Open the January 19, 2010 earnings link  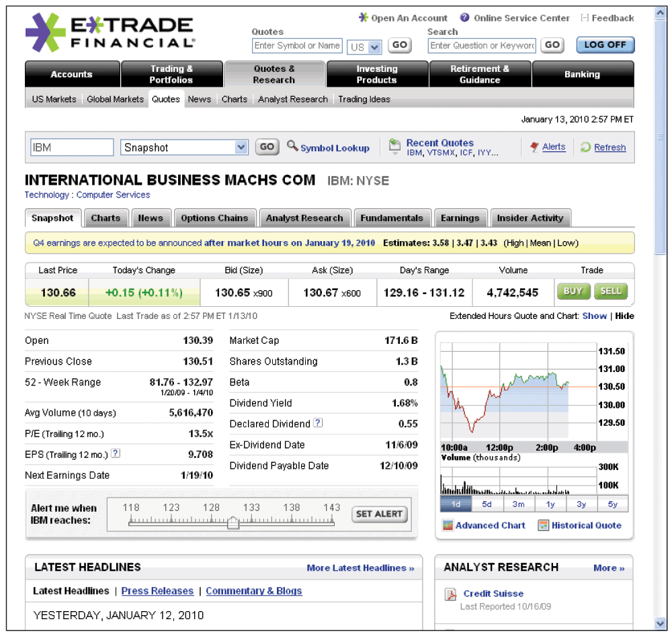point(289,243)
